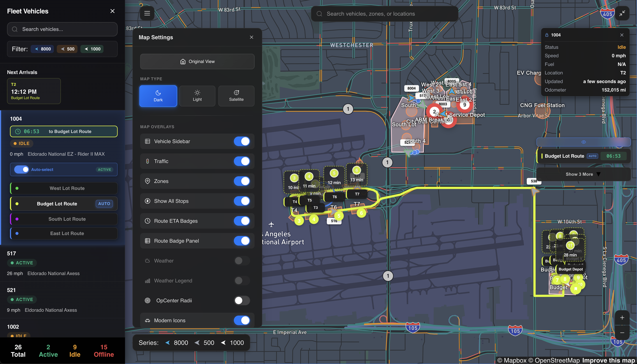Zoom in with the plus button
Screen dimensions: 637x364
point(622,318)
